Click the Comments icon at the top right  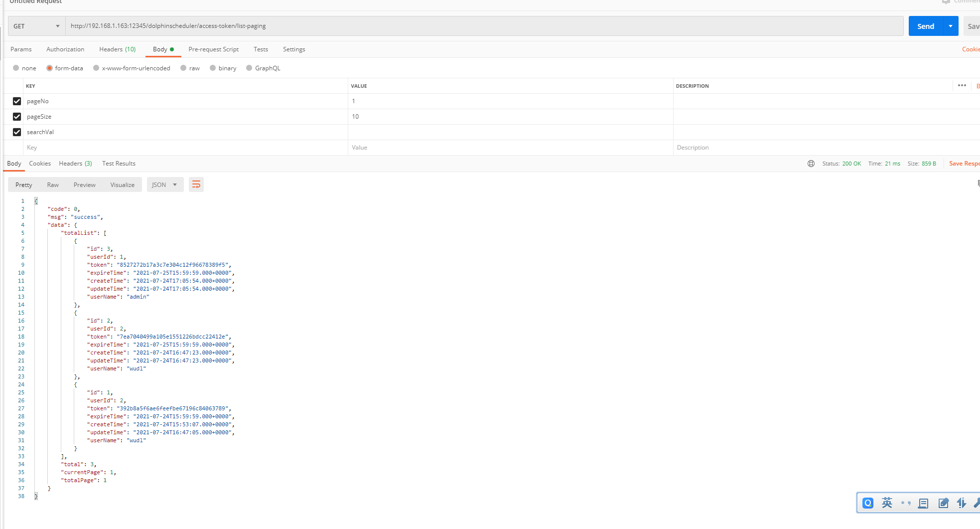click(x=946, y=2)
